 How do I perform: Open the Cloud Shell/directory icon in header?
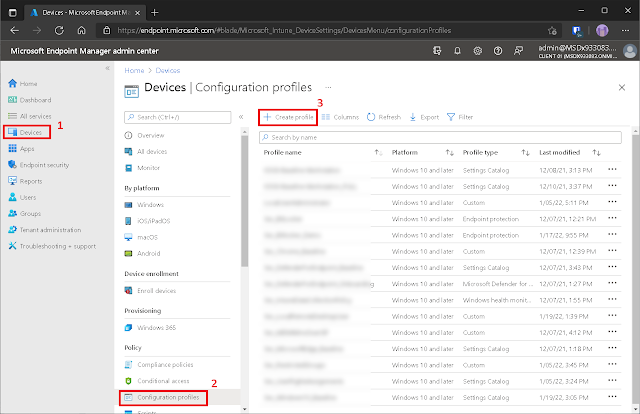coord(437,51)
